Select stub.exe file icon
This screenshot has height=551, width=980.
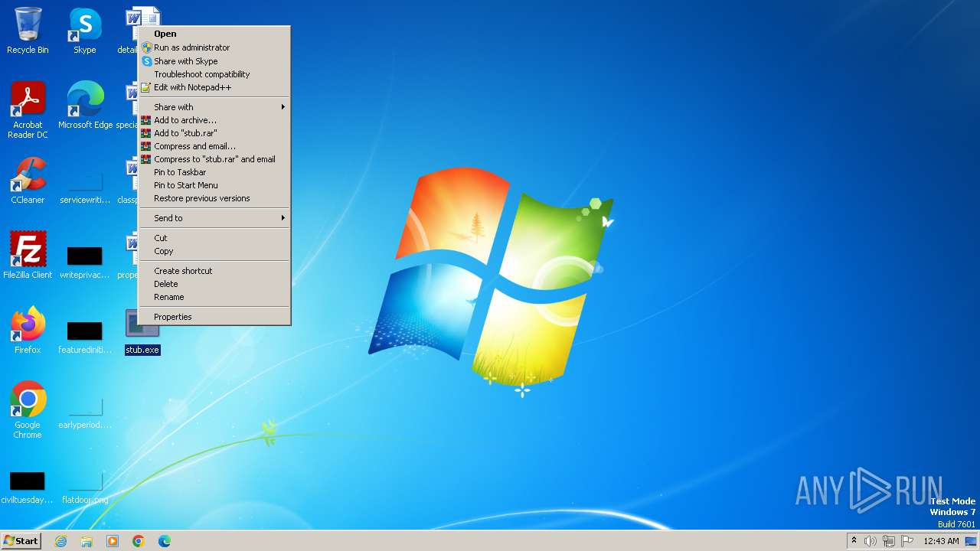tap(142, 331)
